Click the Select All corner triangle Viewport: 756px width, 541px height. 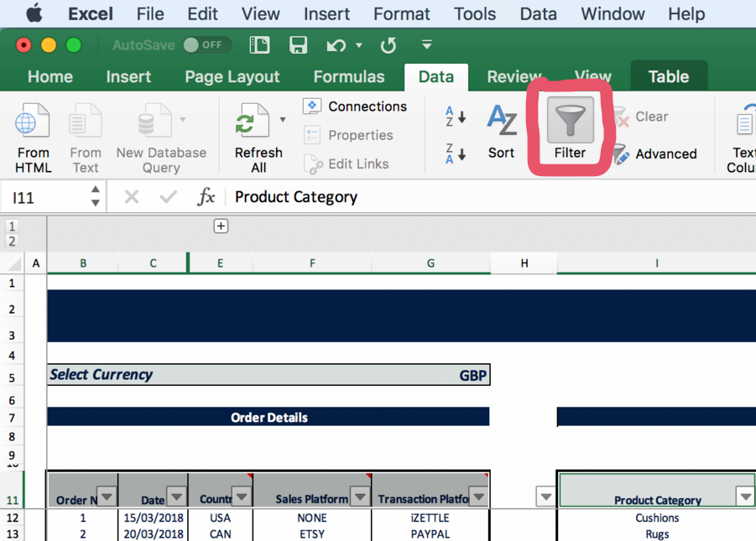coord(13,263)
